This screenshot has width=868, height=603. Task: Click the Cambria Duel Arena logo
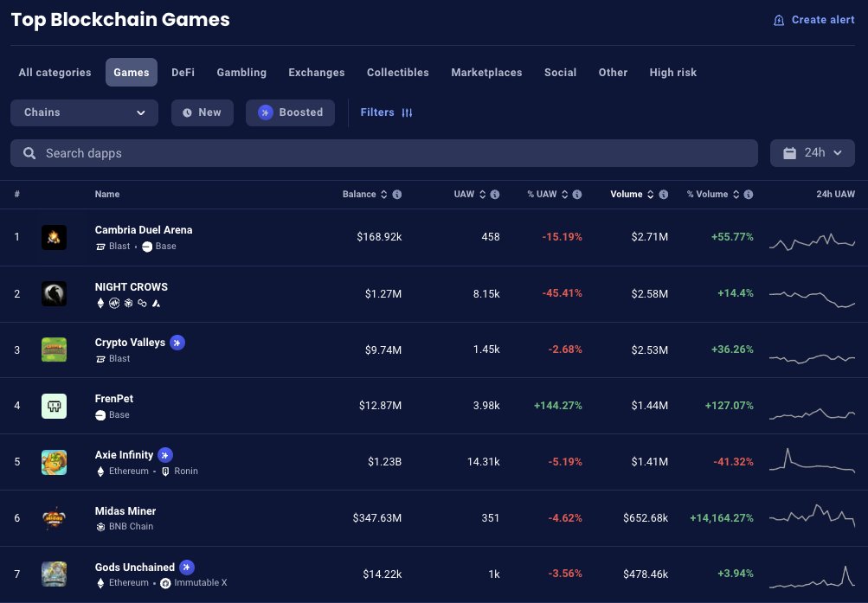54,237
